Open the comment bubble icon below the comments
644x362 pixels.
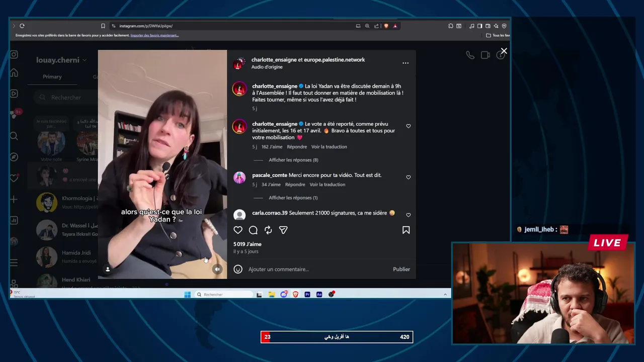pos(253,230)
